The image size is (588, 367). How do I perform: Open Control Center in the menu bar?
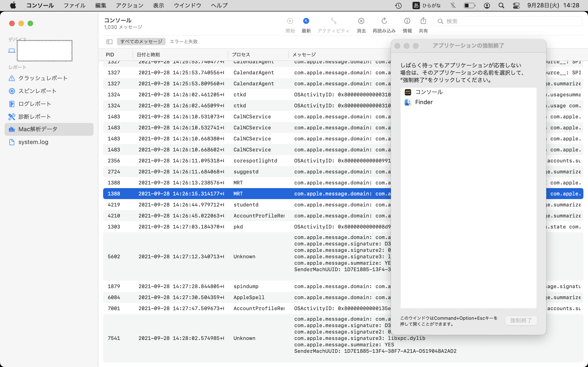(x=516, y=5)
